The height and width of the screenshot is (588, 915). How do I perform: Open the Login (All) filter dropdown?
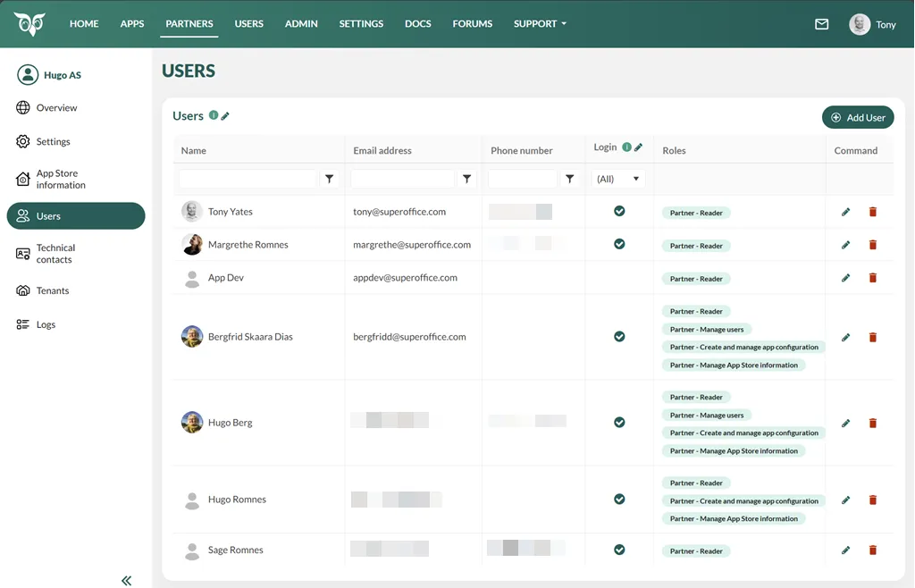pos(617,180)
